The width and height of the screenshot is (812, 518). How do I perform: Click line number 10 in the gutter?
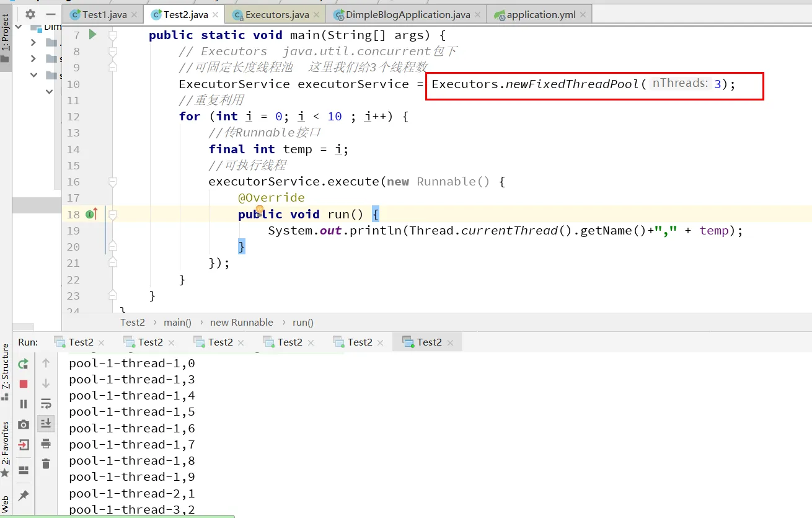click(x=73, y=84)
